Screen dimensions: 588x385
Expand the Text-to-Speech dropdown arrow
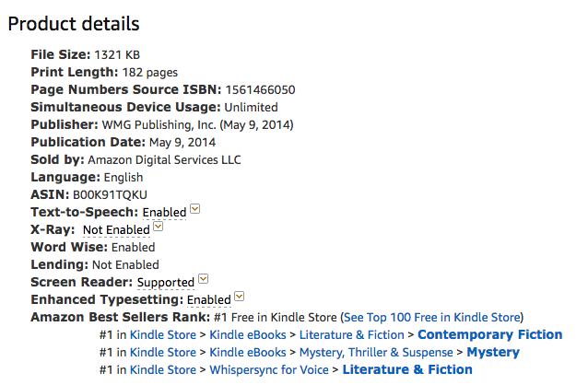point(195,209)
